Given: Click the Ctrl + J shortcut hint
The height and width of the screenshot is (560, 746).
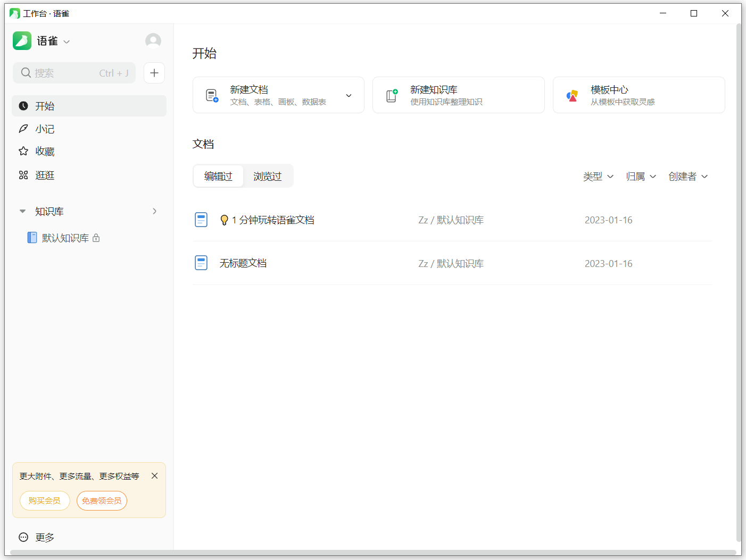Looking at the screenshot, I should tap(114, 73).
